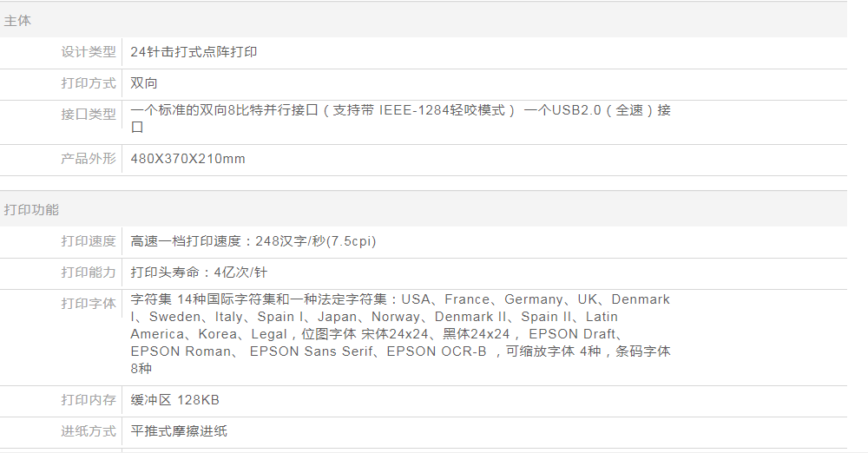Click the 打印功能 section header
The height and width of the screenshot is (453, 868).
(x=32, y=209)
